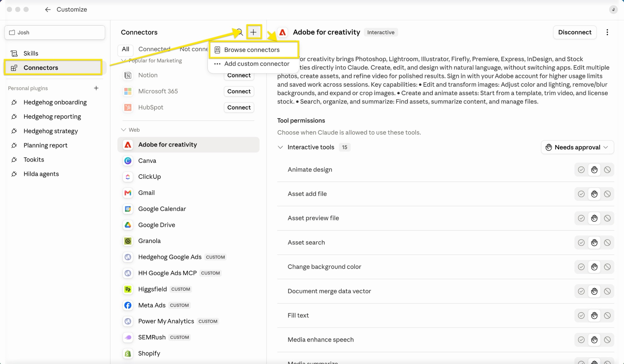
Task: Select Browse connectors from the menu
Action: pos(254,50)
